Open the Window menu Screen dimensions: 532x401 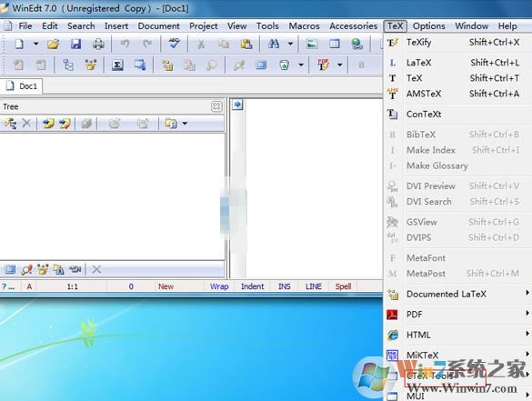click(x=472, y=26)
